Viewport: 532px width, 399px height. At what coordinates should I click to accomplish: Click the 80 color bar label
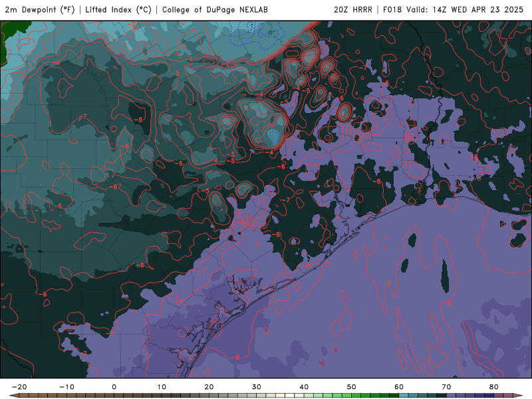click(494, 387)
